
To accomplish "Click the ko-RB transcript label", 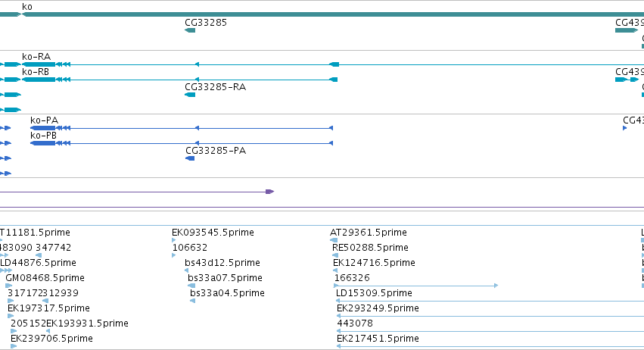I will click(36, 72).
